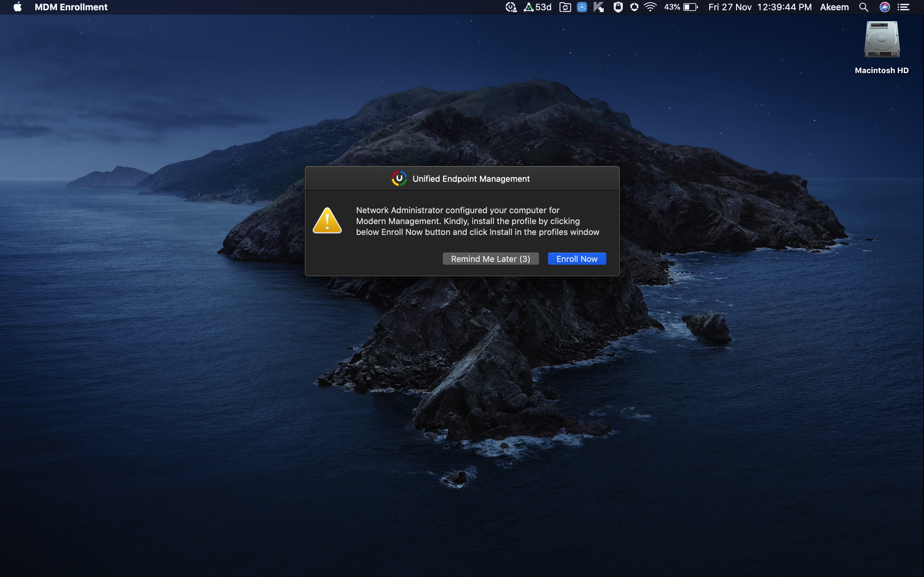924x577 pixels.
Task: Click the hexagon settings menu bar icon
Action: coord(634,7)
